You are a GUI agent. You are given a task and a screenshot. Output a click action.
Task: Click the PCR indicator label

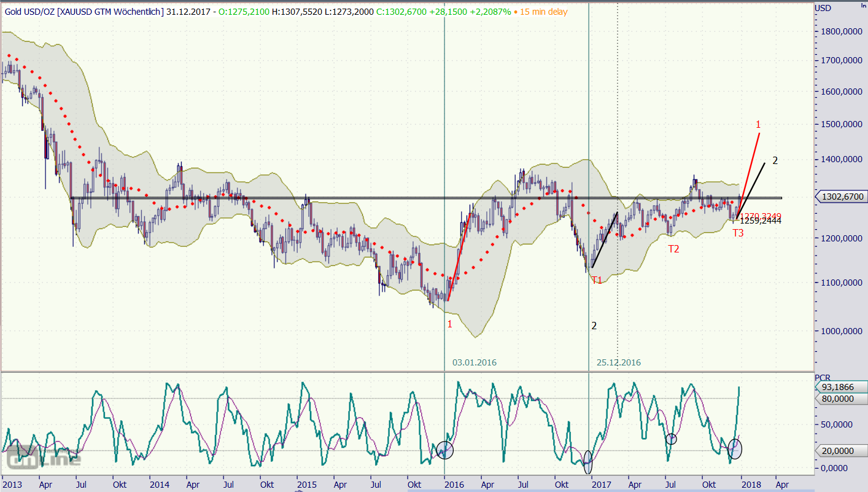point(823,377)
